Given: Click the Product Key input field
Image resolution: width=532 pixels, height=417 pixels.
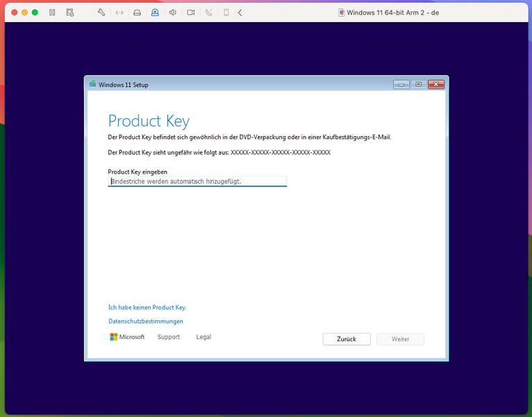Looking at the screenshot, I should pos(197,181).
